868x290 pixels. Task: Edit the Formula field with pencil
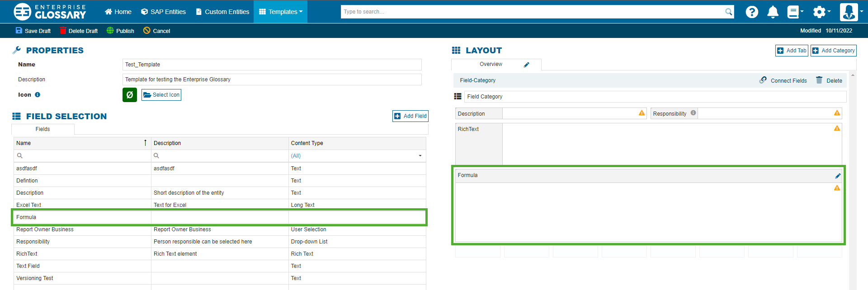838,176
